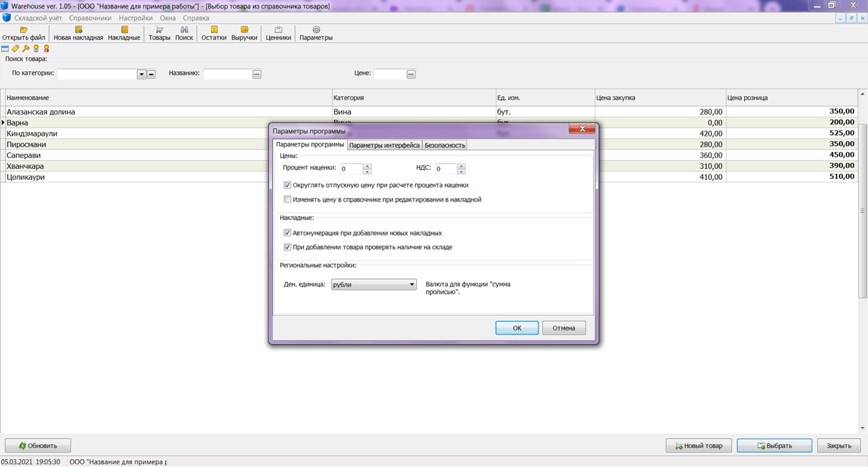The width and height of the screenshot is (868, 467).
Task: Expand the По категории search dropdown
Action: [142, 75]
